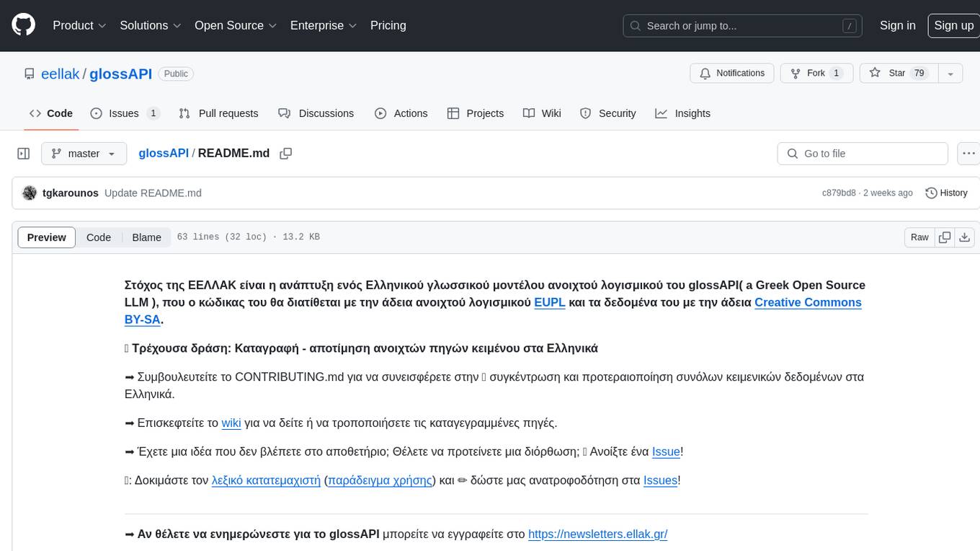Copy the README.md file path

pos(286,154)
